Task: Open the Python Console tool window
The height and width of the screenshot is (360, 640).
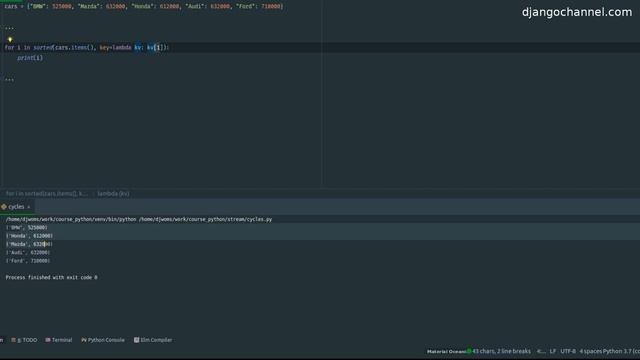Action: pyautogui.click(x=103, y=340)
